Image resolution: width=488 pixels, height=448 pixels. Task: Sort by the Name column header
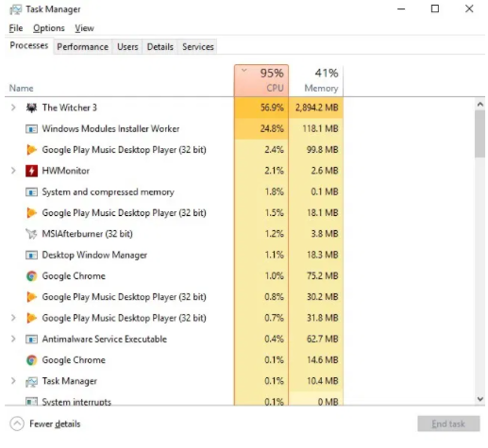pyautogui.click(x=22, y=89)
